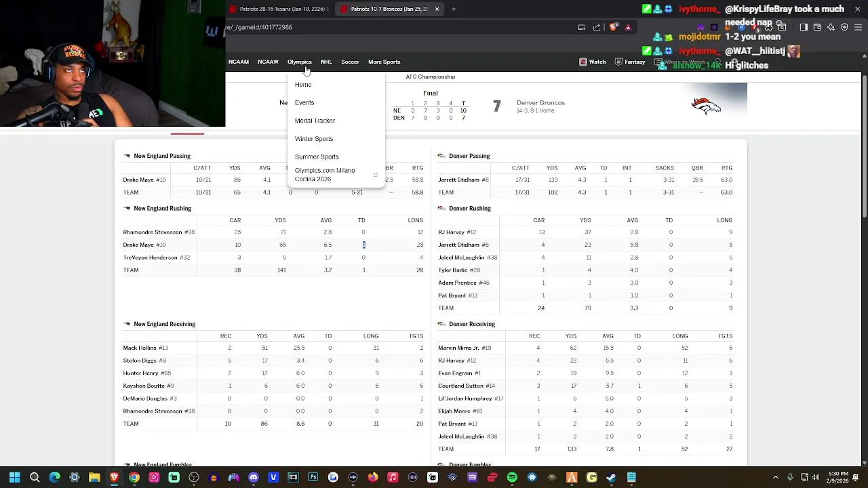The image size is (868, 488).
Task: Open Firefox from the taskbar
Action: 374,477
